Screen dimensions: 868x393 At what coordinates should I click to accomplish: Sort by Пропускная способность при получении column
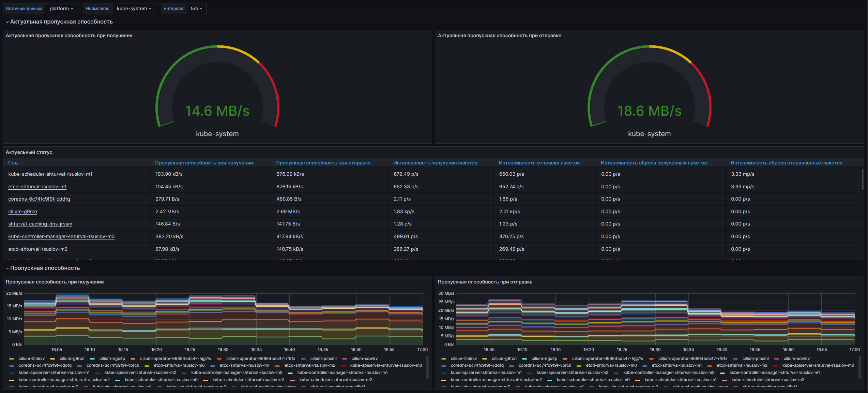pyautogui.click(x=204, y=163)
